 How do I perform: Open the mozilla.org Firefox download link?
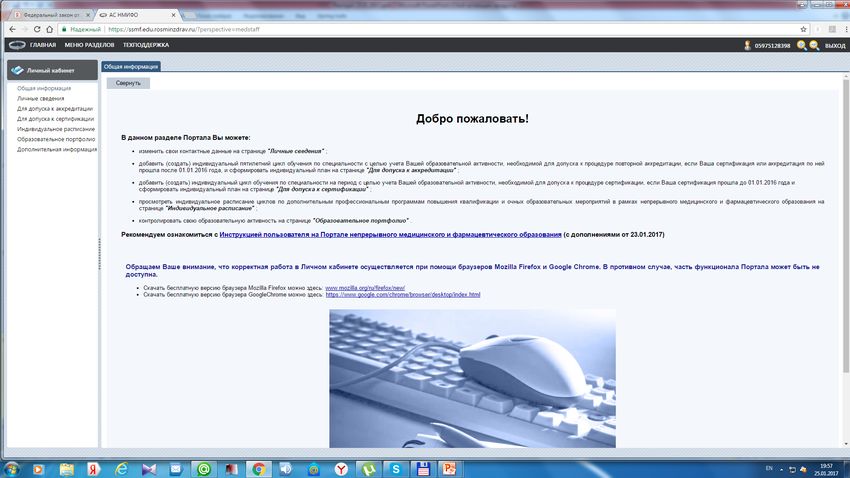365,288
